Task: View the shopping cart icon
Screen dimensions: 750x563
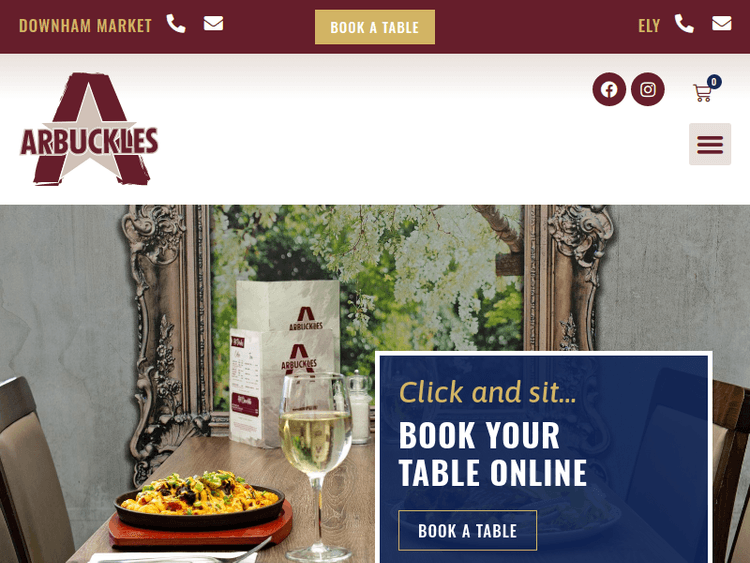Action: [x=702, y=93]
